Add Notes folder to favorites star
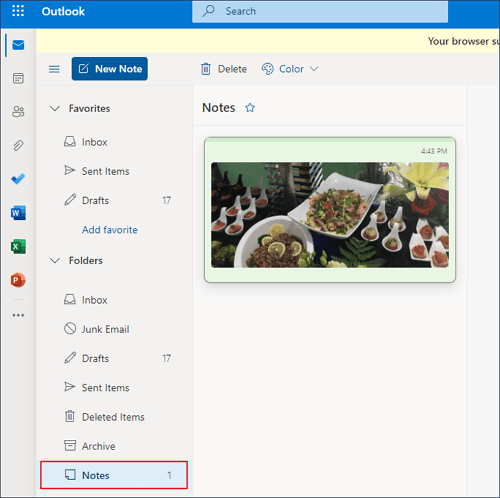The height and width of the screenshot is (498, 500). [250, 108]
